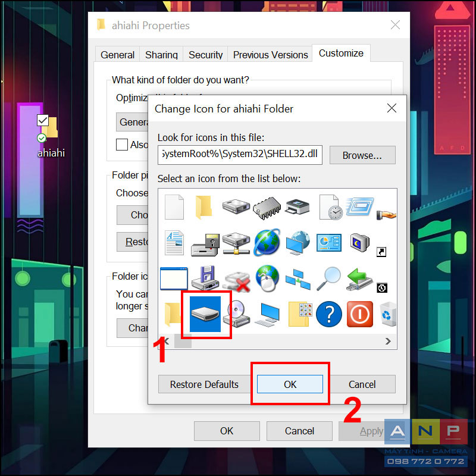Select the memory chip icon
The image size is (476, 476).
(267, 208)
